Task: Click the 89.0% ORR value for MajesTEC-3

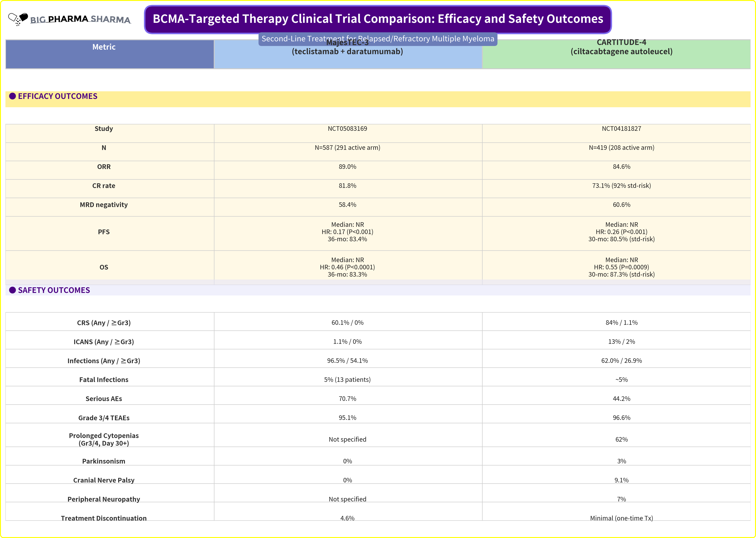Action: (347, 167)
